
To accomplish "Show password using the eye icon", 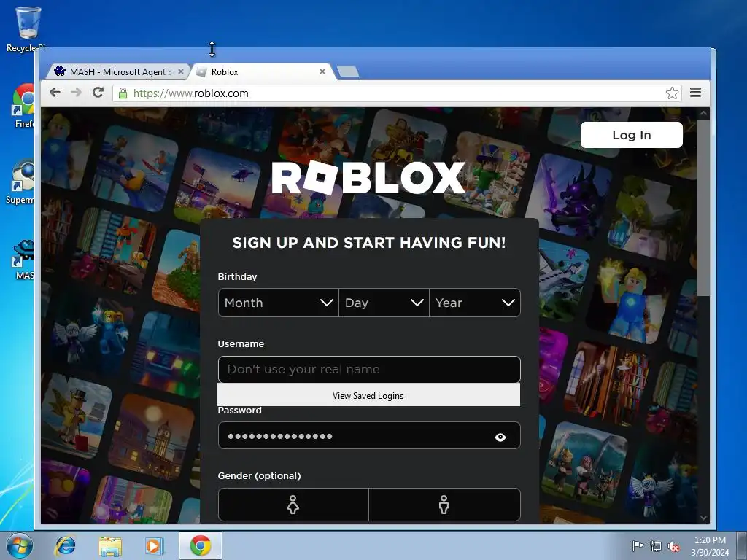I will tap(500, 437).
